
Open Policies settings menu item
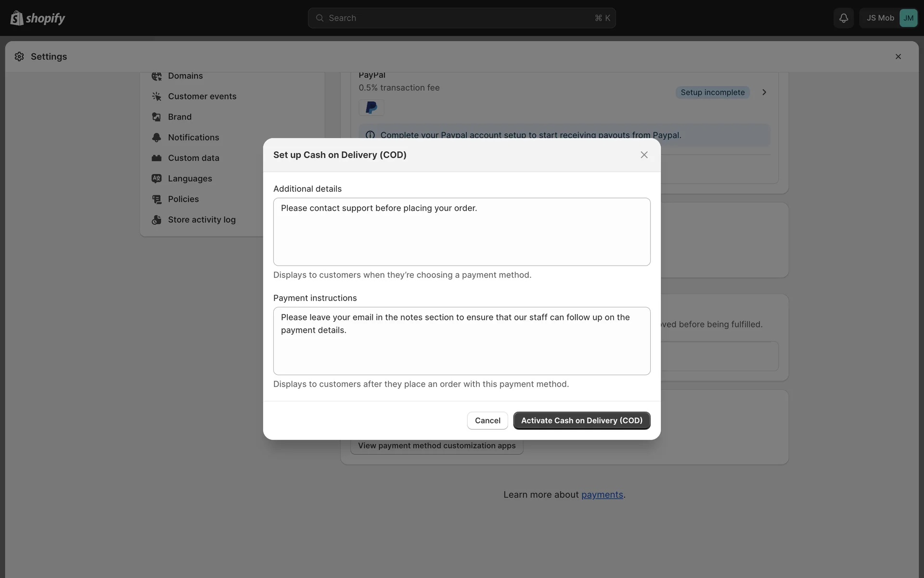183,199
